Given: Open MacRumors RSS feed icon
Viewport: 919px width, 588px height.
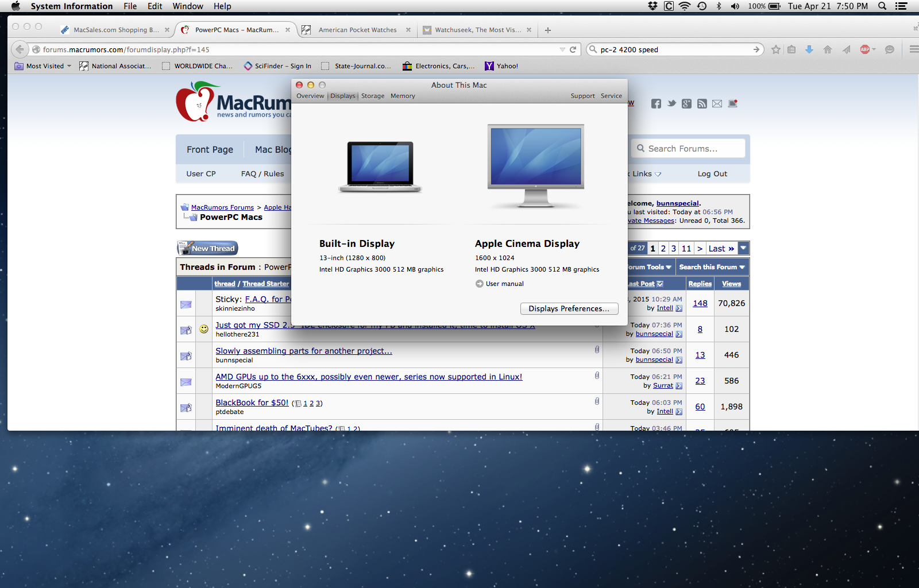Looking at the screenshot, I should pyautogui.click(x=702, y=104).
